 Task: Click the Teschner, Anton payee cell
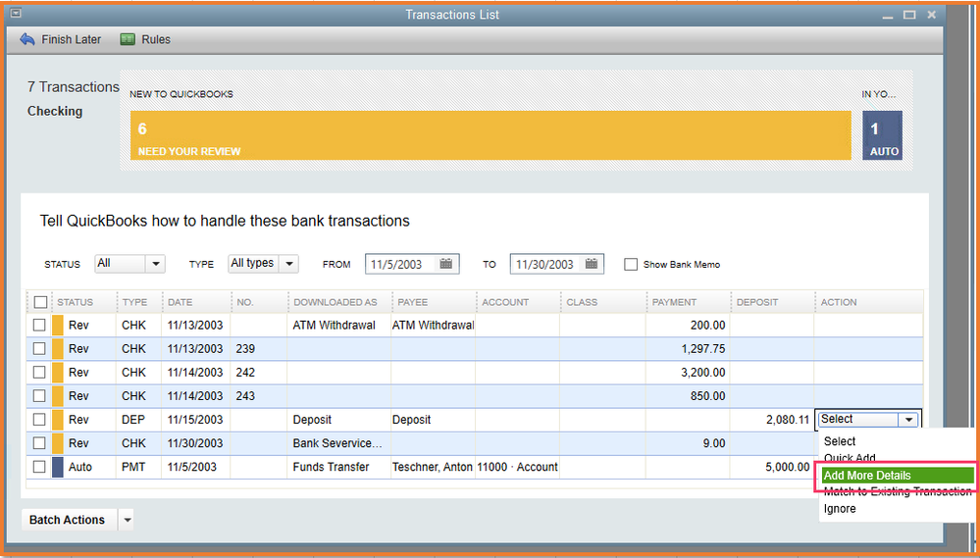(433, 467)
